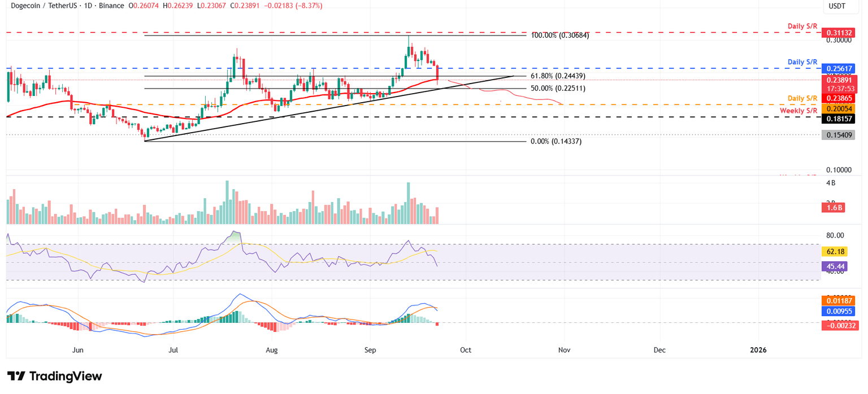The image size is (868, 394).
Task: Select the black 0.18157 price label
Action: (x=839, y=119)
